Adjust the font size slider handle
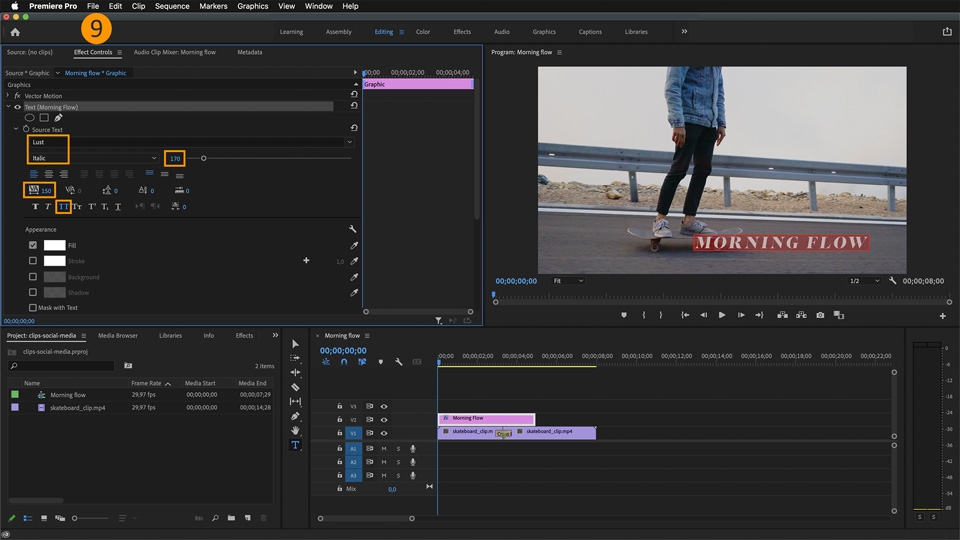This screenshot has height=540, width=960. (x=203, y=159)
